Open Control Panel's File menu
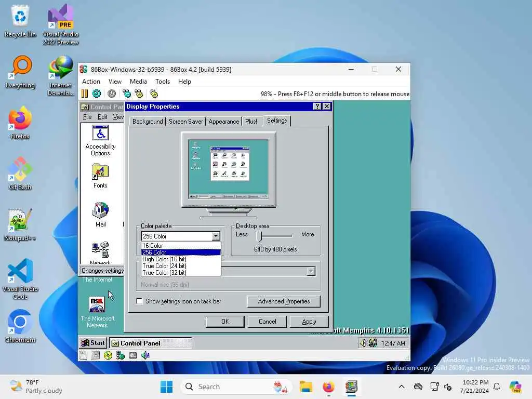532x399 pixels. (x=87, y=117)
